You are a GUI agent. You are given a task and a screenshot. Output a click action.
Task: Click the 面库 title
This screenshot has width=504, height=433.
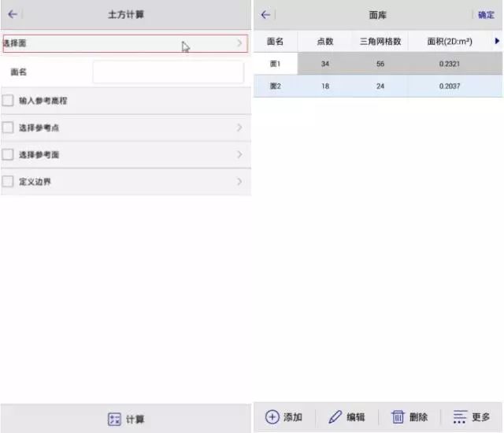coord(378,15)
